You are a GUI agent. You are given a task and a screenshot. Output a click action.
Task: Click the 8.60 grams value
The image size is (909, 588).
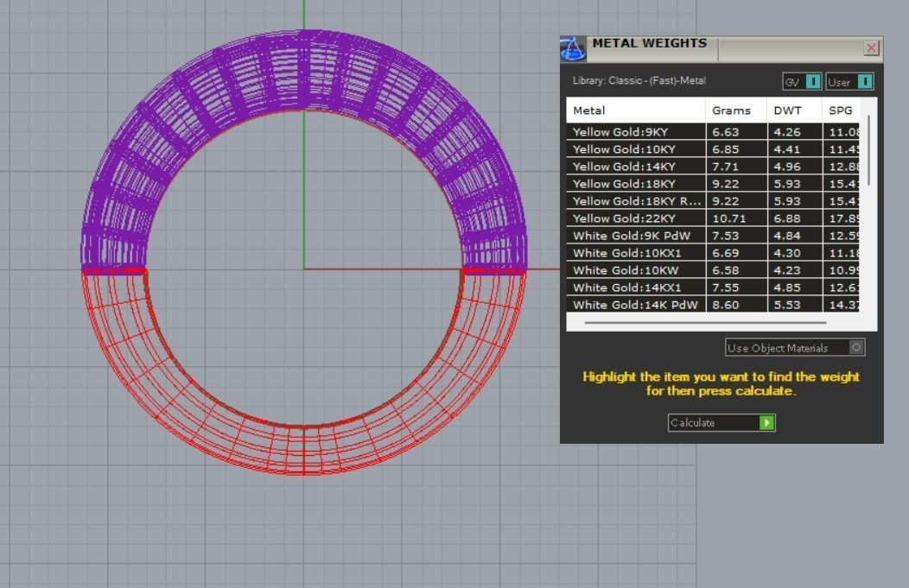point(725,305)
